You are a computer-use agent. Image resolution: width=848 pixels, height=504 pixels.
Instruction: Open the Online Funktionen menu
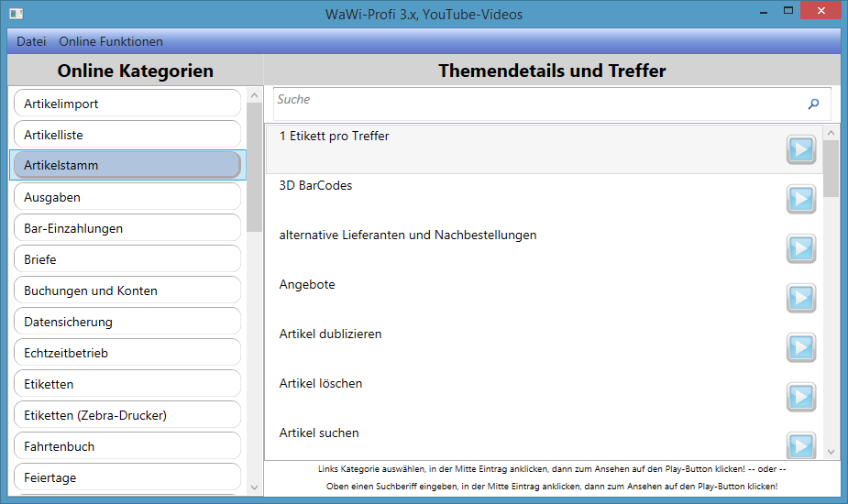click(x=111, y=41)
